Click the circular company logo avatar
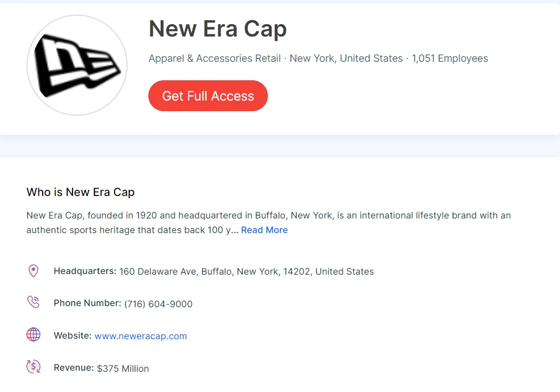560x392 pixels. click(x=76, y=65)
